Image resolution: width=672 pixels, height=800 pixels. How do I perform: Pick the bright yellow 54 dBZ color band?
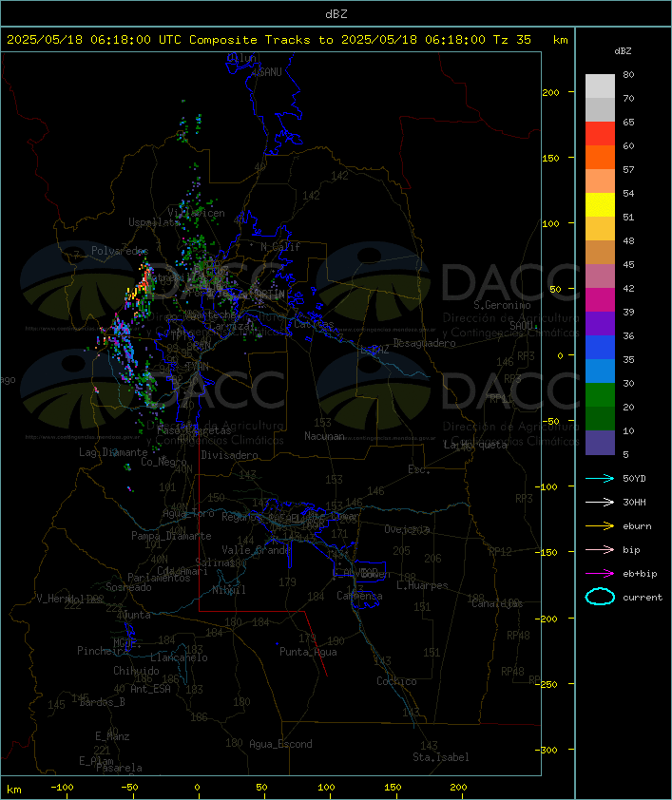tap(600, 204)
